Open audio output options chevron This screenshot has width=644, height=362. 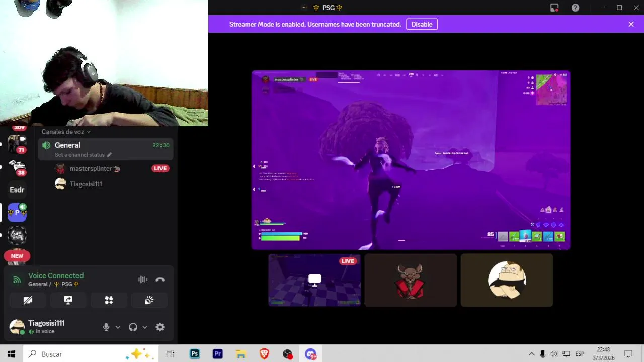pos(145,327)
